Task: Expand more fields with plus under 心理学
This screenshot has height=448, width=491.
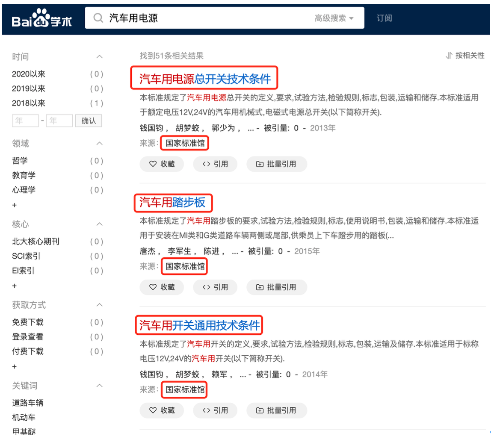Action: (15, 205)
